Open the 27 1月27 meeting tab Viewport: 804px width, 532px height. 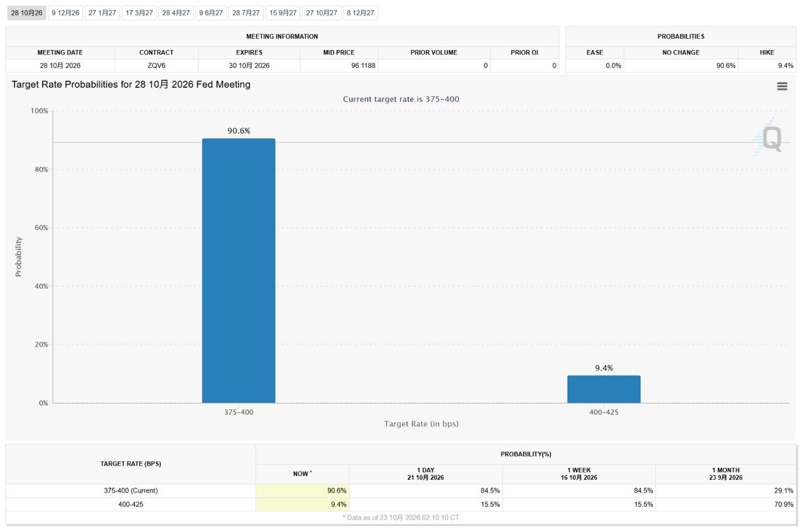(x=102, y=13)
